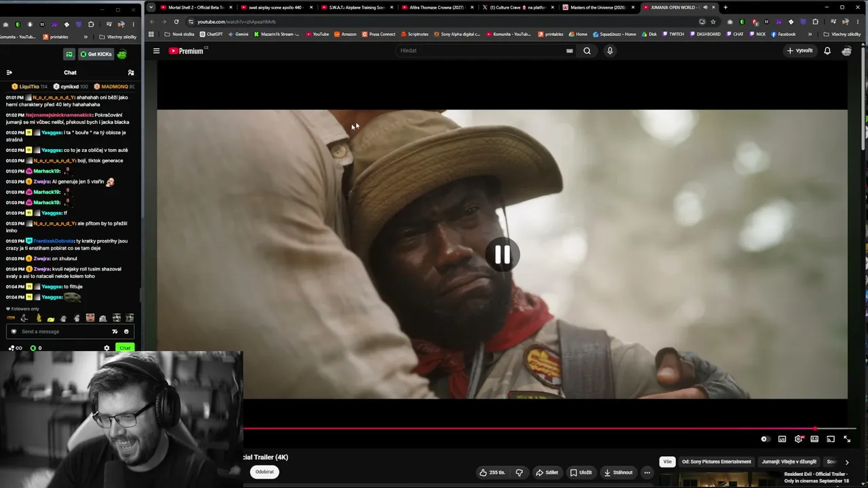Seek on the red video progress bar

[549, 428]
